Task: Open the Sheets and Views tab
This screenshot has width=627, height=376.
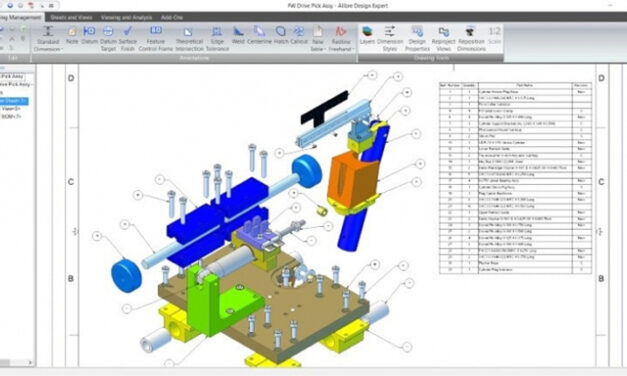Action: point(71,17)
